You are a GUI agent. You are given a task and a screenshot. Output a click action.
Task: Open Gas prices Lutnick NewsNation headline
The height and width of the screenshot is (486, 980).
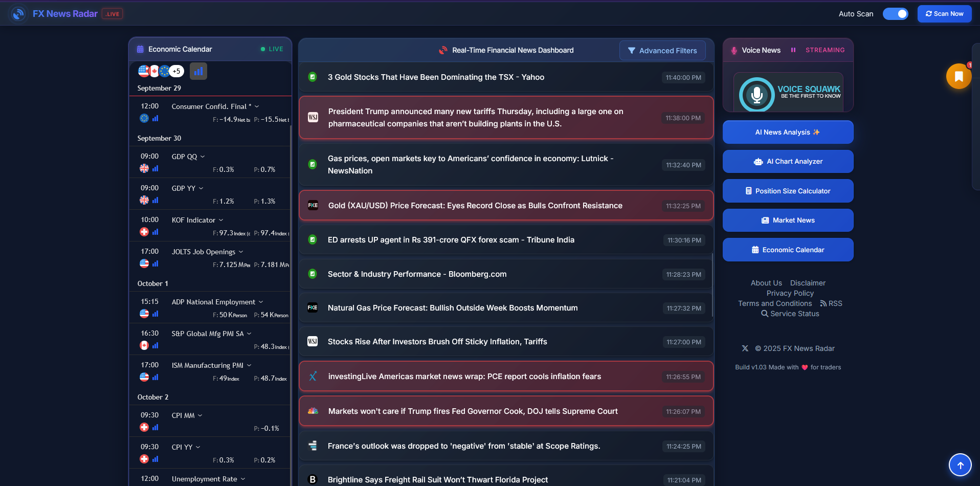[x=471, y=165]
